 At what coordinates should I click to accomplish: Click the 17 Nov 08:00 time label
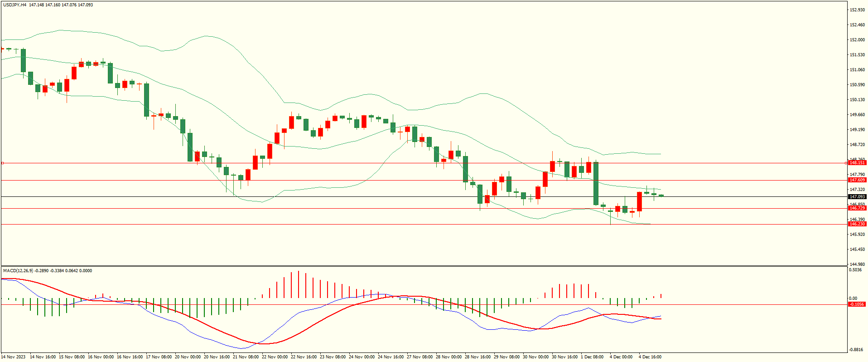pyautogui.click(x=159, y=357)
